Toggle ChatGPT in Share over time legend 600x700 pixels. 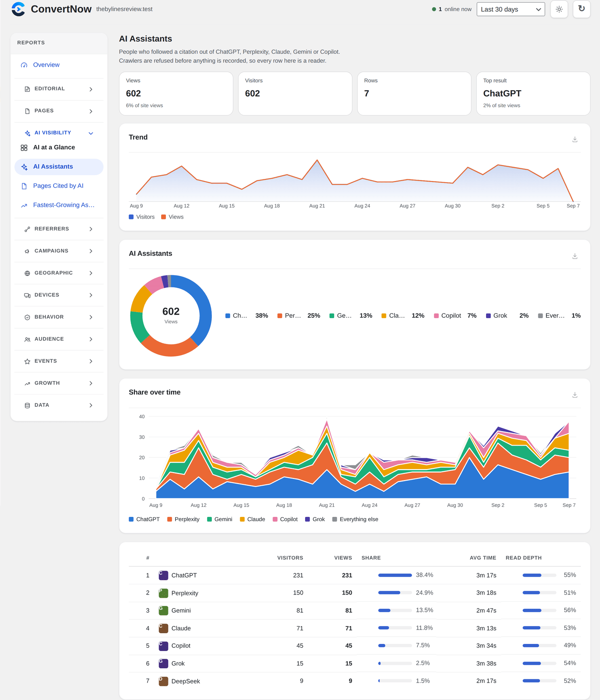(x=144, y=519)
